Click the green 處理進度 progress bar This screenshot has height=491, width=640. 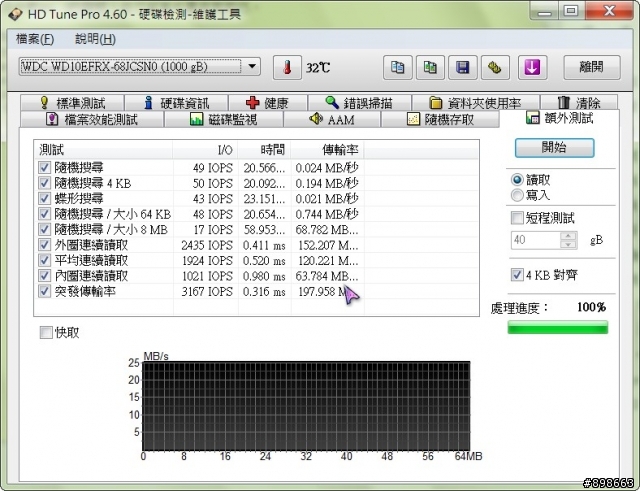[558, 327]
